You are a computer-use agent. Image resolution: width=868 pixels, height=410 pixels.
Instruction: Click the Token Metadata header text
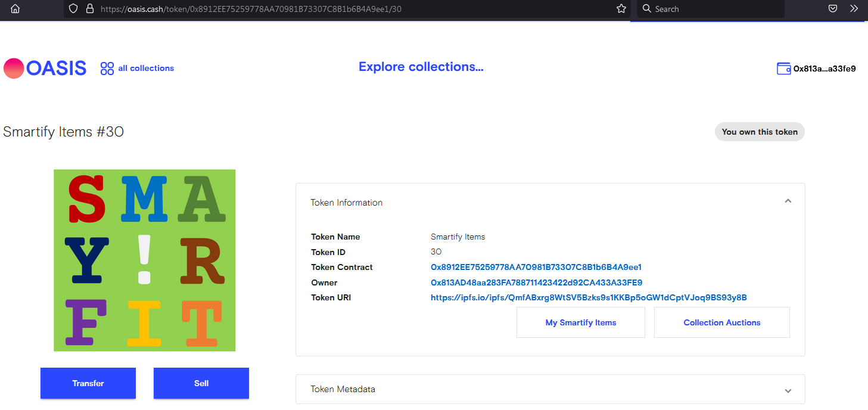tap(343, 389)
